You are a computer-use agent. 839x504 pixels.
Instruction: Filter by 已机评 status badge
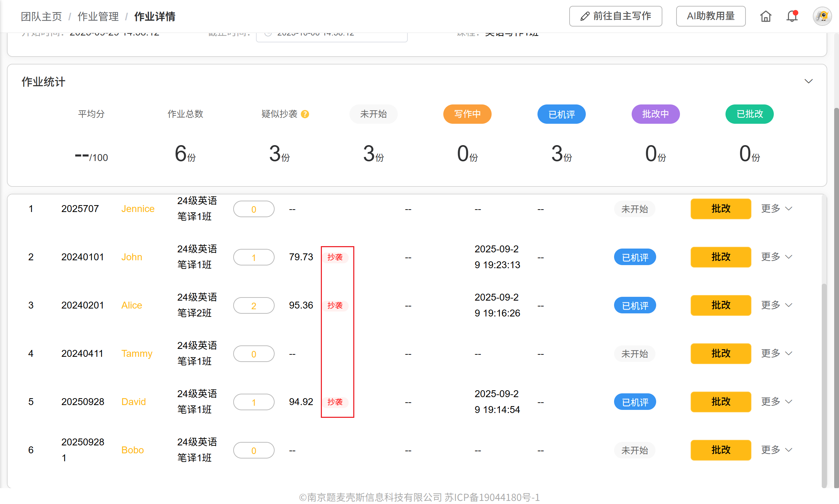point(561,114)
